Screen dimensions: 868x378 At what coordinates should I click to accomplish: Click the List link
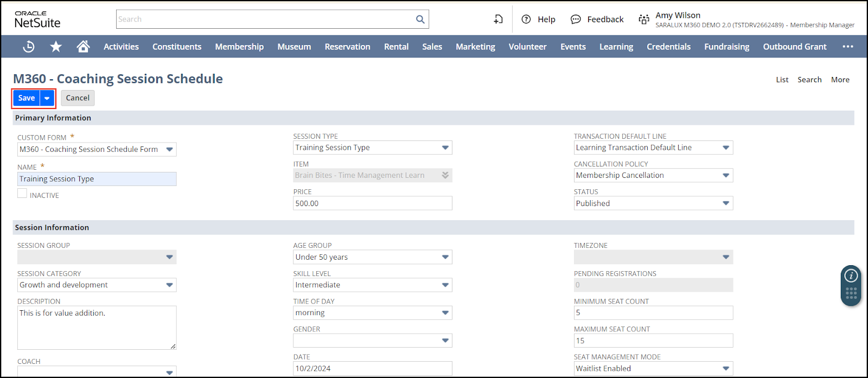tap(782, 80)
